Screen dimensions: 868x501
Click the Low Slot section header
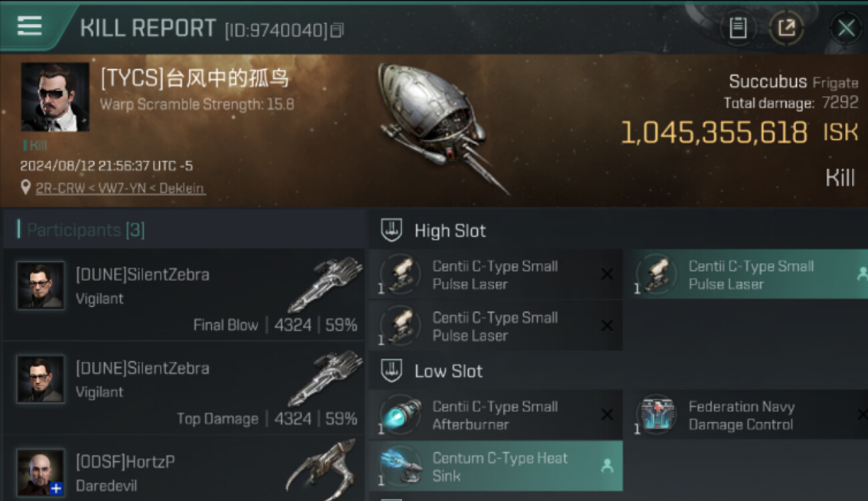pyautogui.click(x=448, y=371)
